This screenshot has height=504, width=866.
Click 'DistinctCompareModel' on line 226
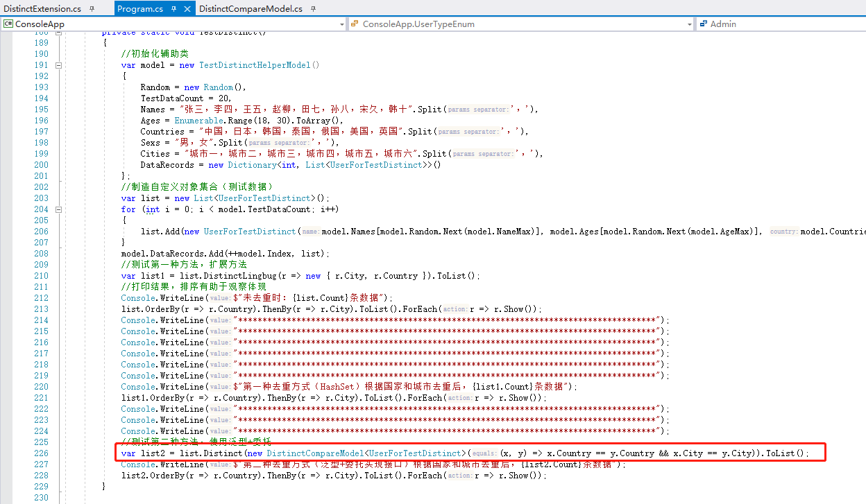(x=315, y=453)
